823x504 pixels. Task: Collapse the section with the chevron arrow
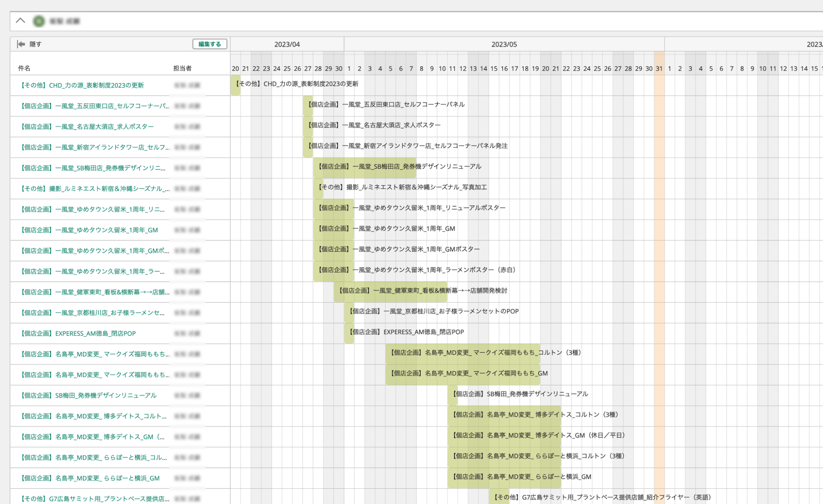pyautogui.click(x=20, y=21)
